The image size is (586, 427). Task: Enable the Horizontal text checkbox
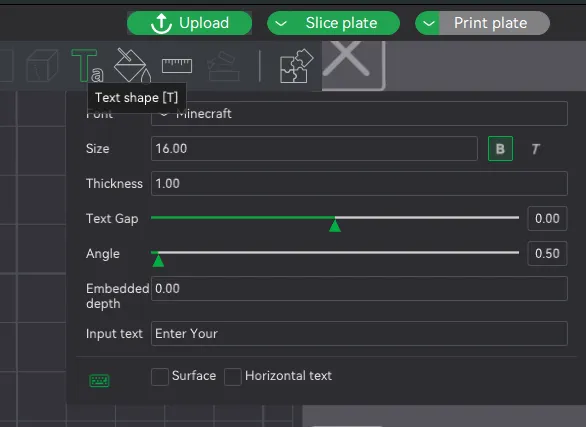pyautogui.click(x=232, y=376)
